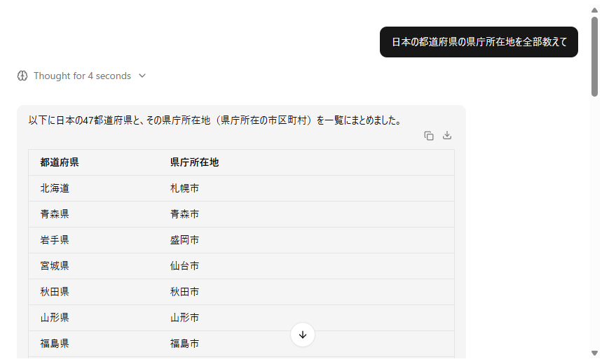Click the download table icon
The image size is (609, 364).
pos(447,135)
